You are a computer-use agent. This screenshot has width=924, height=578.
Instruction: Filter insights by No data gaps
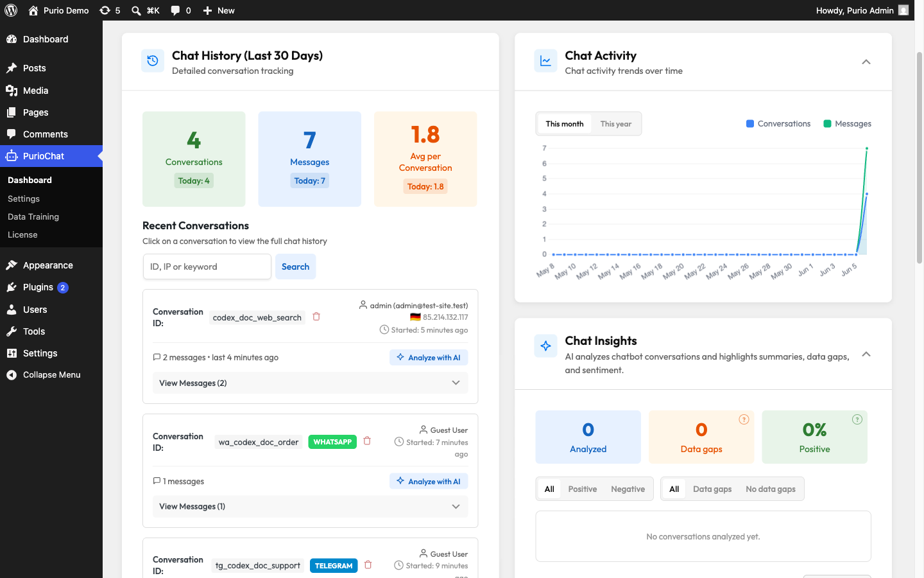pyautogui.click(x=771, y=489)
